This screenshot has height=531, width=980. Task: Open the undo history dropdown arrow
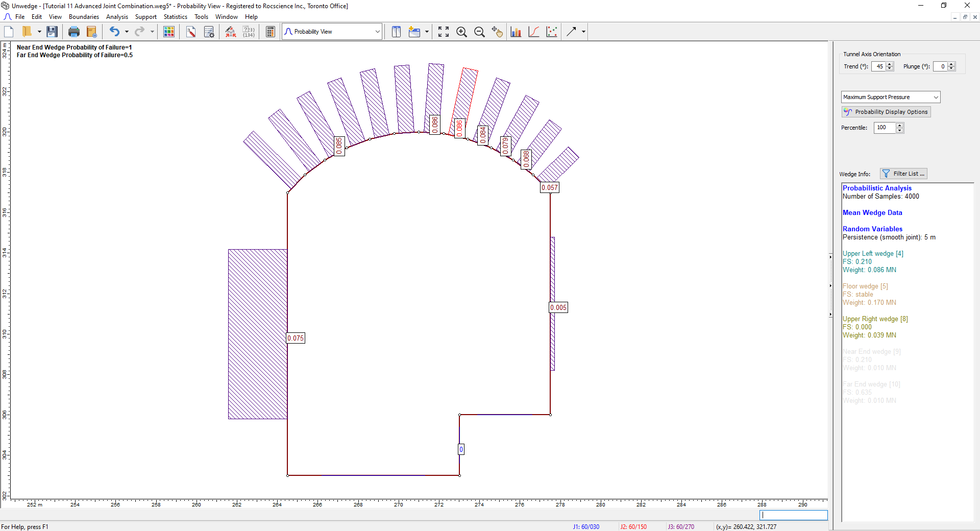127,32
